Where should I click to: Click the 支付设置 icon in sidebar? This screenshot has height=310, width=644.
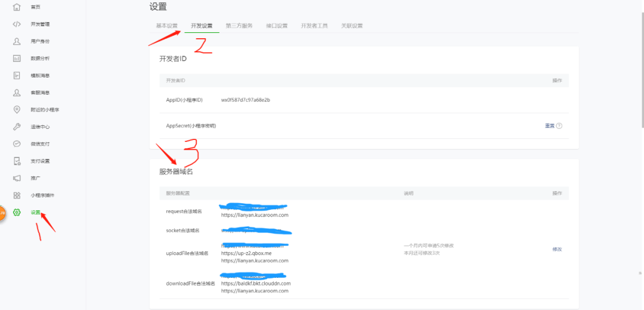(17, 161)
